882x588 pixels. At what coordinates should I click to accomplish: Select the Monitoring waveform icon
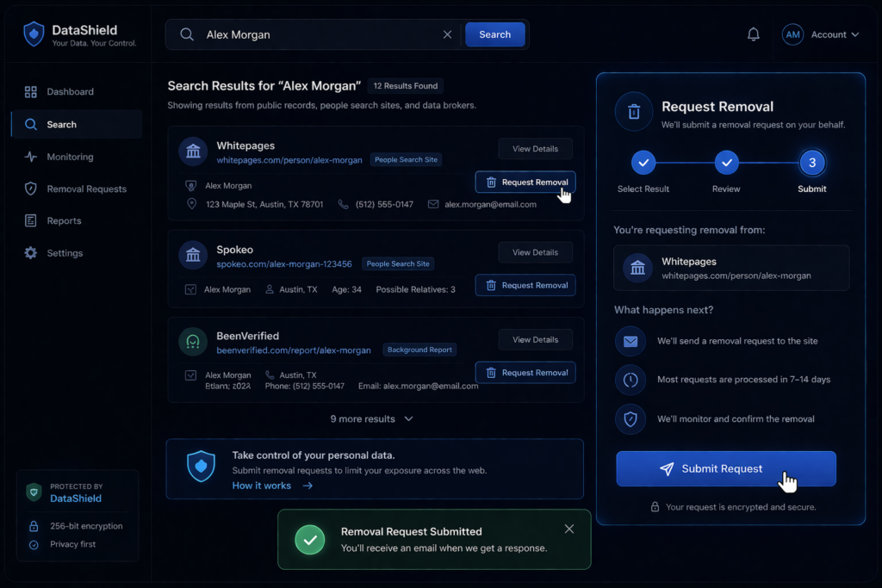click(x=30, y=157)
